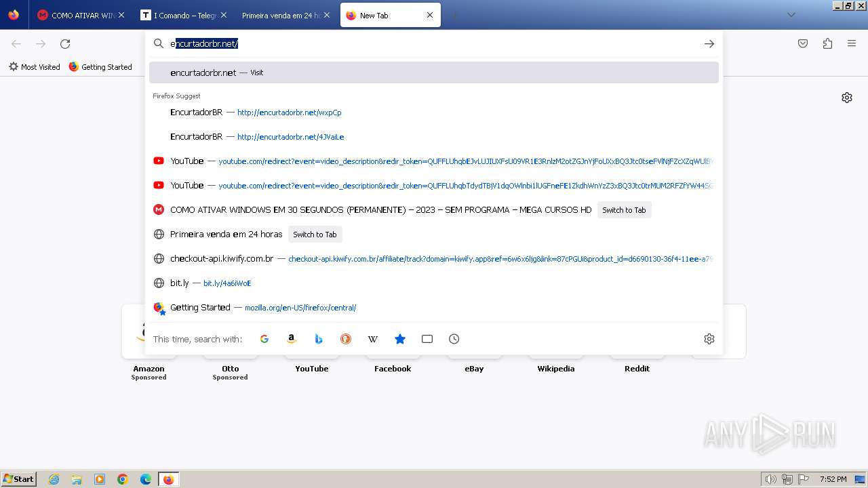Click the address bar URL field
The width and height of the screenshot is (868, 488).
click(434, 43)
